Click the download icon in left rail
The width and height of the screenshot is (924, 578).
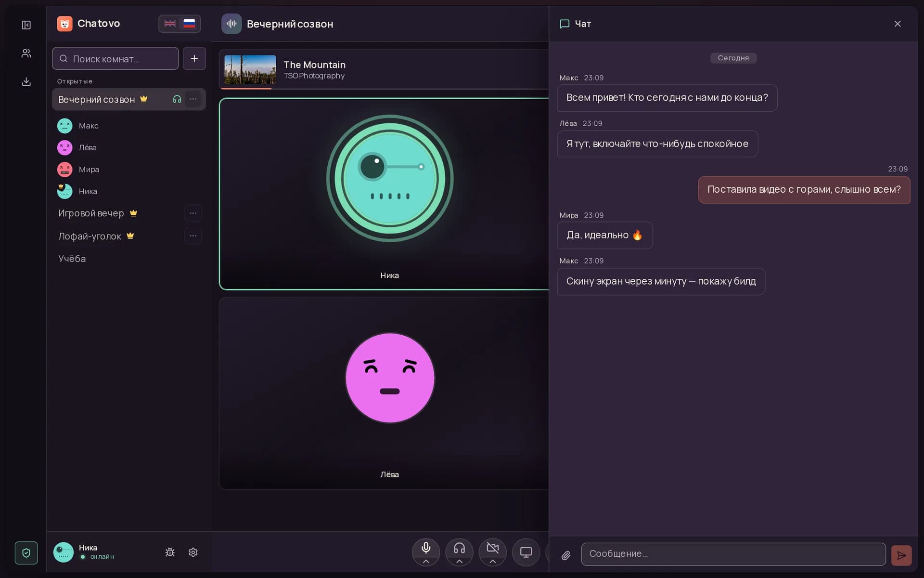[26, 81]
